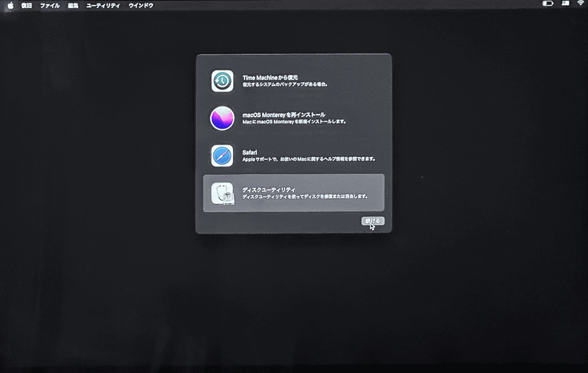The image size is (588, 373).
Task: Click the Time Machine restore icon
Action: (x=222, y=81)
